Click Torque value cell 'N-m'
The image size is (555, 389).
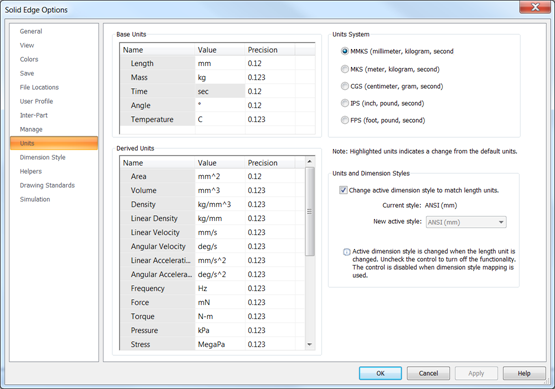(220, 316)
